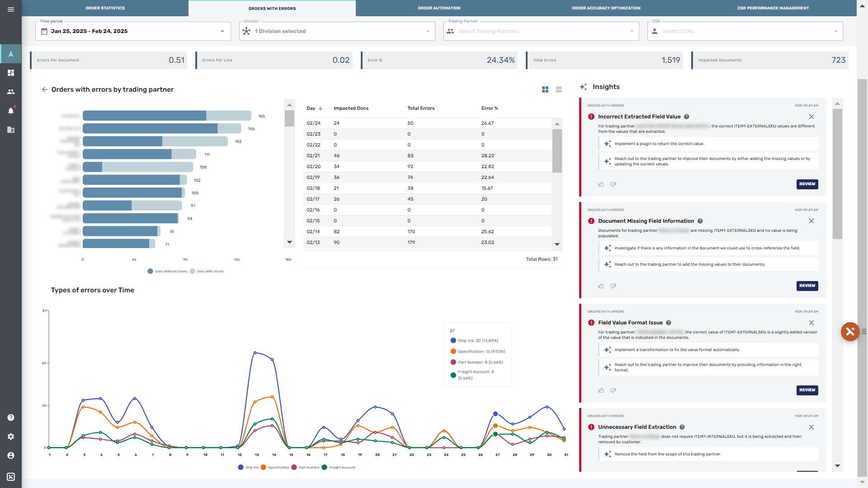This screenshot has width=868, height=488.
Task: Give thumbs up to Incorrect Extracted Field Value insight
Action: 601,184
